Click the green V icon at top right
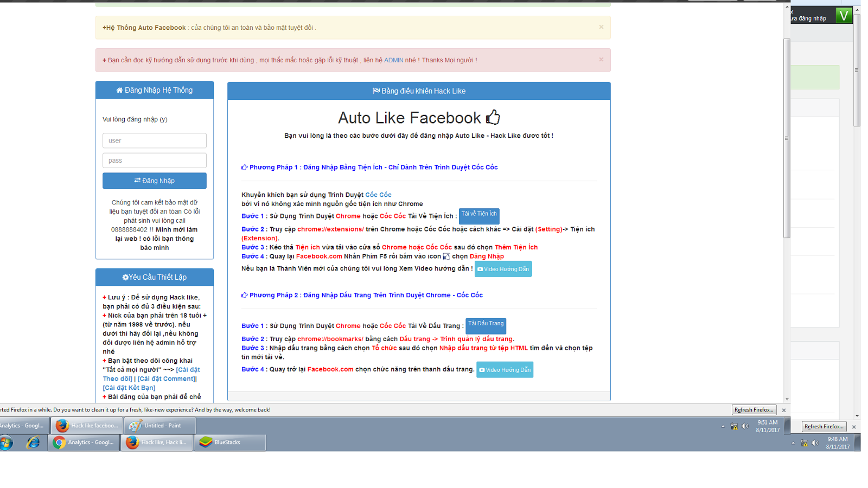The image size is (868, 488). tap(844, 15)
